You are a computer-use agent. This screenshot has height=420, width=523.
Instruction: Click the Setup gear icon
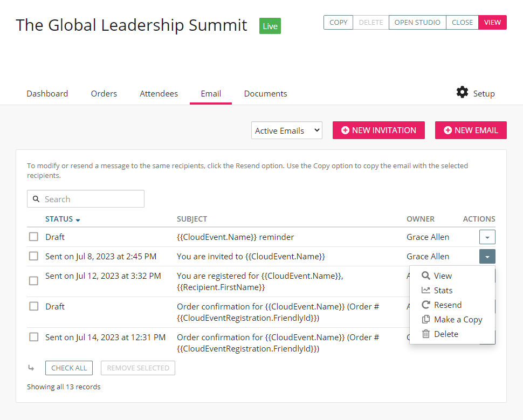(x=462, y=92)
